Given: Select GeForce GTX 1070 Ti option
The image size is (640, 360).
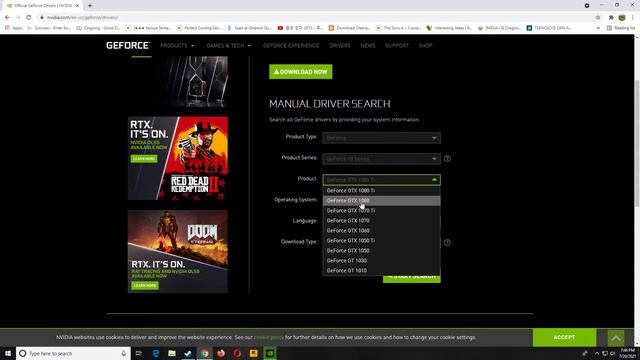Looking at the screenshot, I should click(x=381, y=211).
